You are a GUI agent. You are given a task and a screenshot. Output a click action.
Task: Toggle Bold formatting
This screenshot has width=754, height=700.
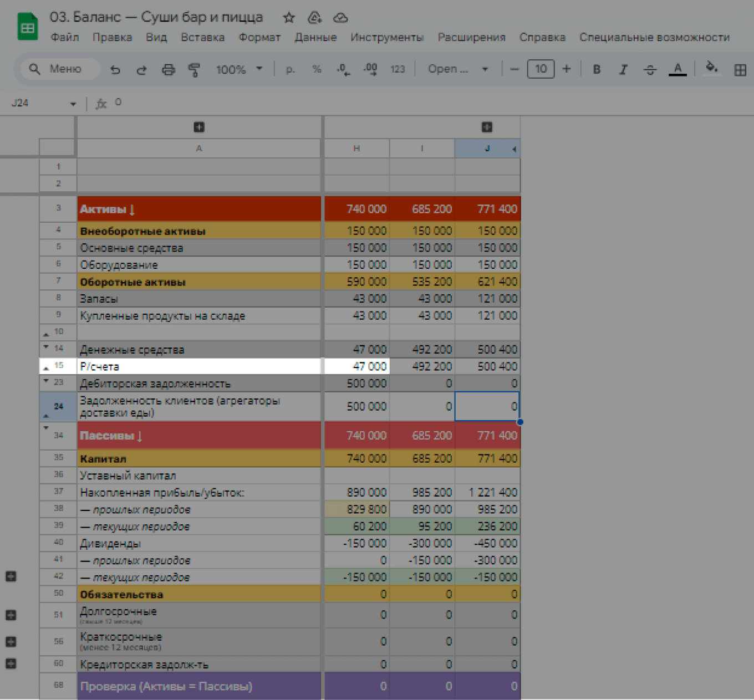point(597,69)
